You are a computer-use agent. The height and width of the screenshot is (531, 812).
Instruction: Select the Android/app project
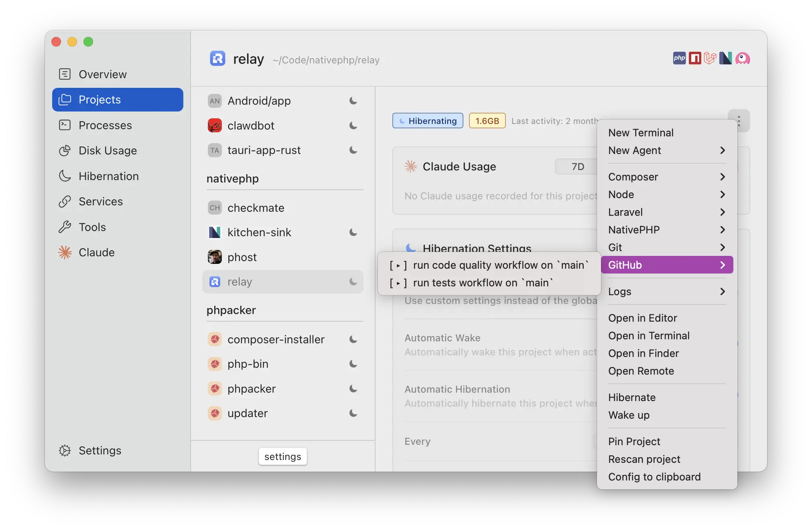(x=283, y=101)
